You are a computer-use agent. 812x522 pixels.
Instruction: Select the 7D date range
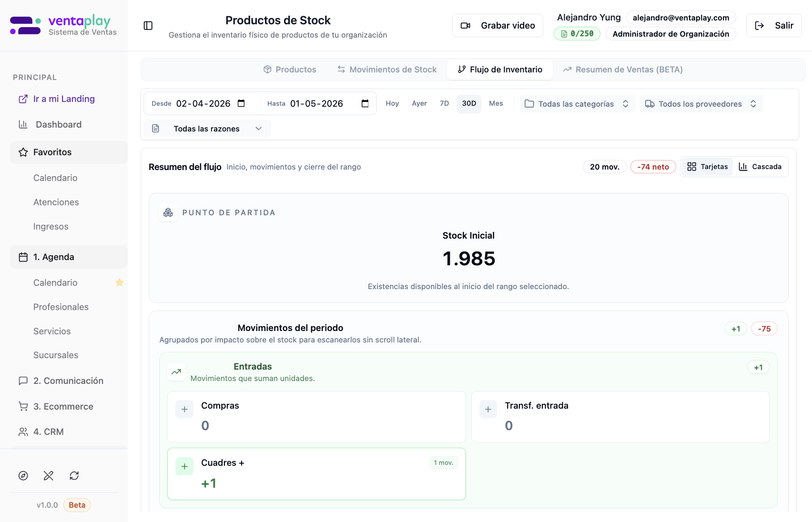coord(445,103)
